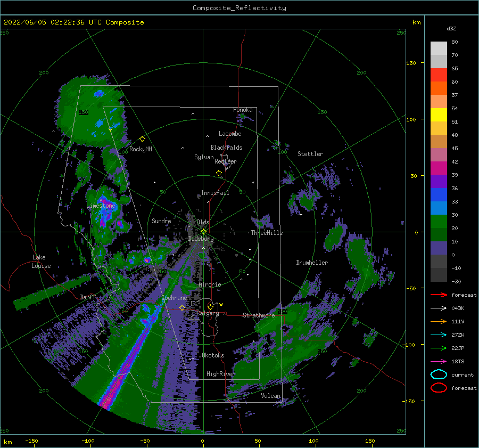Click the 39 dBZ purple color swatch

click(439, 181)
